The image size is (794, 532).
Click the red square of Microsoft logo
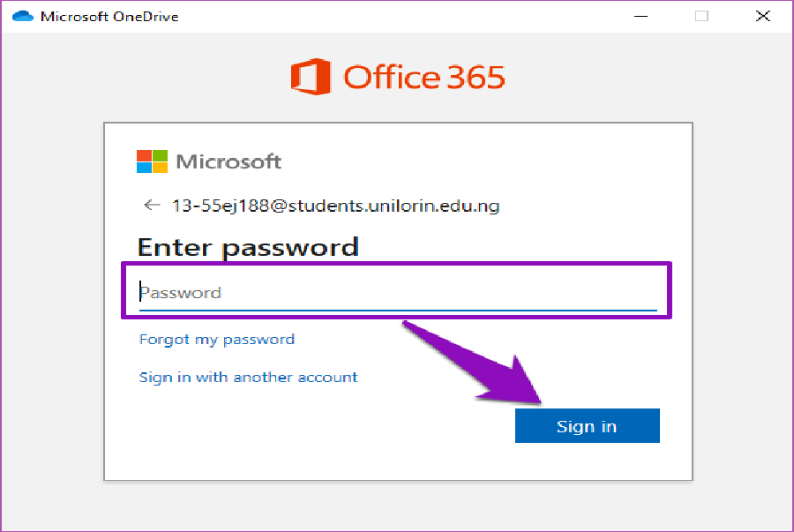(x=144, y=155)
